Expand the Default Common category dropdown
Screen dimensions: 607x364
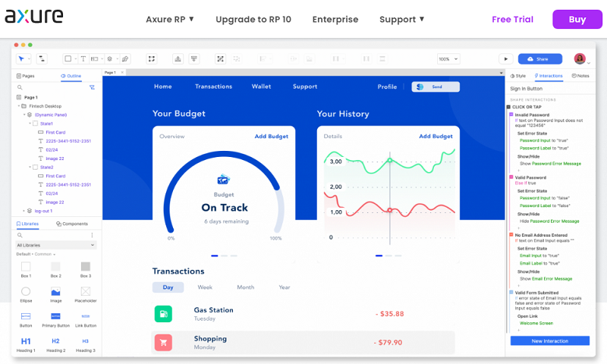[x=36, y=254]
